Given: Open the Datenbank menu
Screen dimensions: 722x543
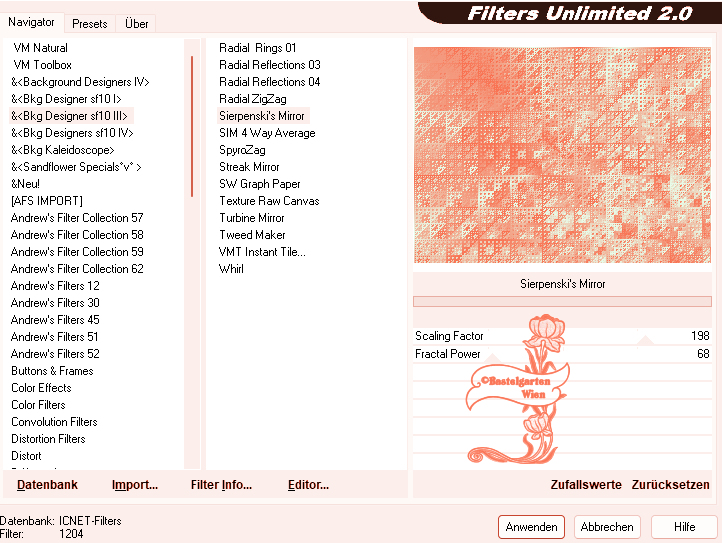Looking at the screenshot, I should tap(47, 485).
